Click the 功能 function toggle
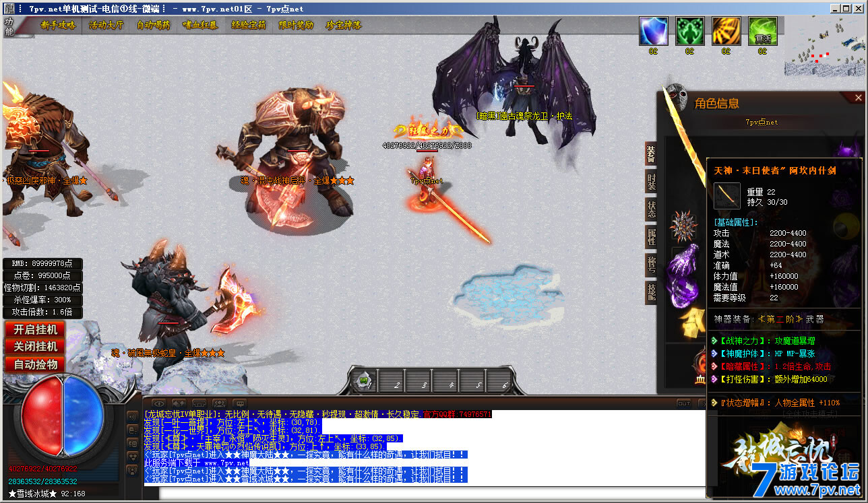Image resolution: width=868 pixels, height=503 pixels. [x=9, y=26]
